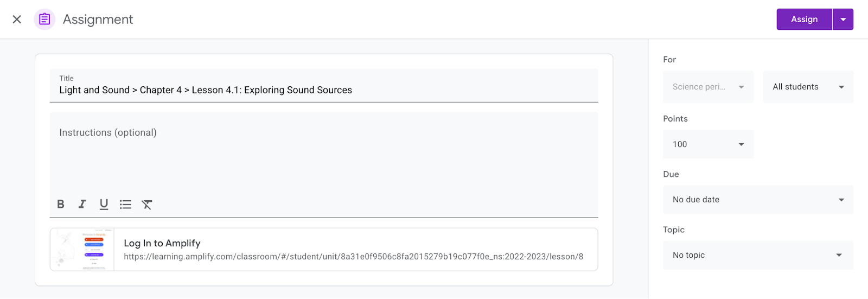868x299 pixels.
Task: Click the remove formatting icon
Action: [x=147, y=204]
